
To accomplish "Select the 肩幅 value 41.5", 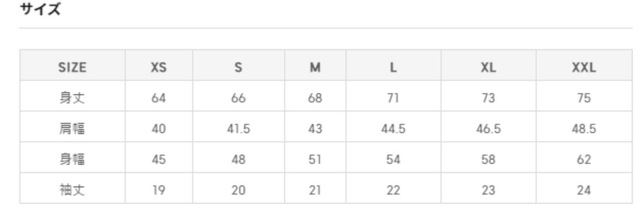I will [238, 129].
